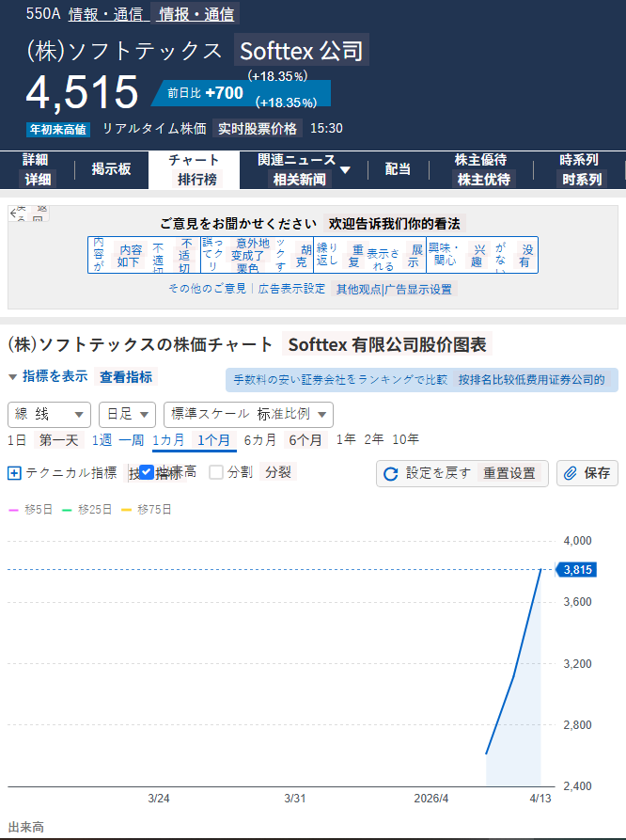
Task: Toggle the 分割 checkbox
Action: point(216,472)
